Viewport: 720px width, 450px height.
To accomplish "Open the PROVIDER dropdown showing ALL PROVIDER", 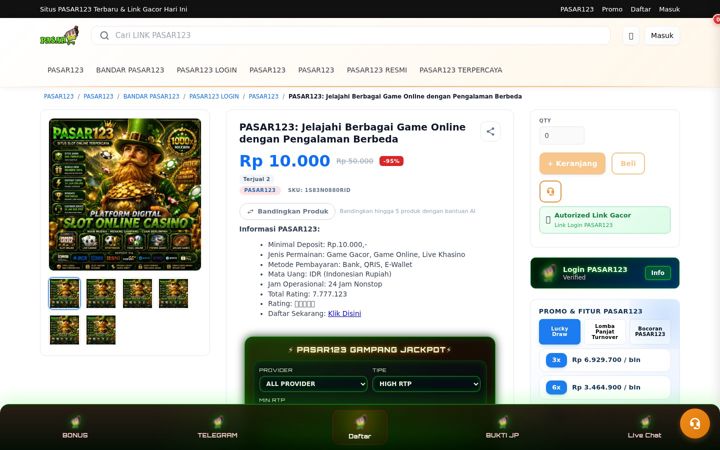I will tap(313, 384).
